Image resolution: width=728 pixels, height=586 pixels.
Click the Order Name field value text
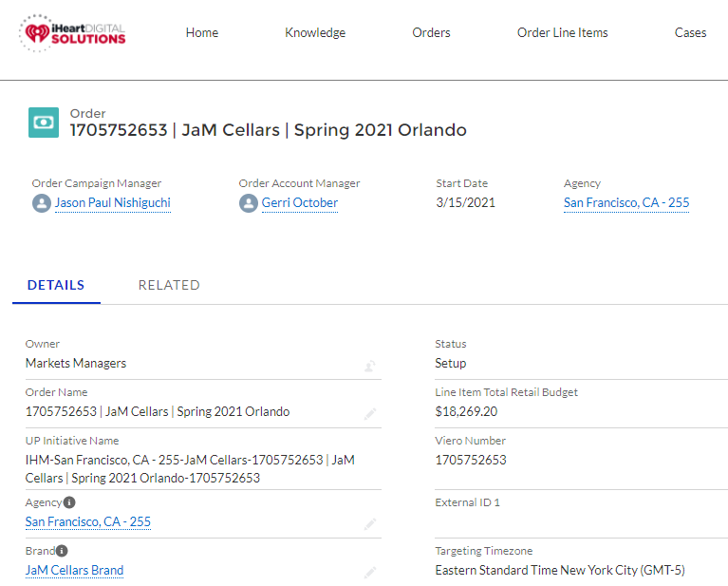158,412
